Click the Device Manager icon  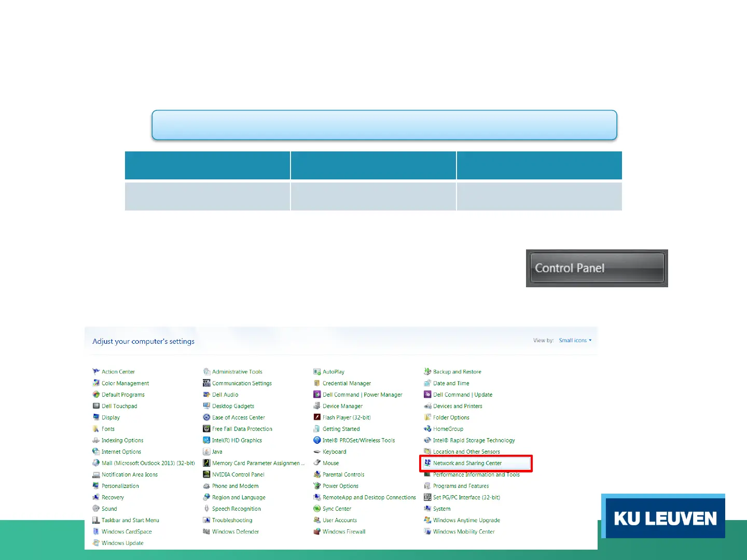click(317, 405)
